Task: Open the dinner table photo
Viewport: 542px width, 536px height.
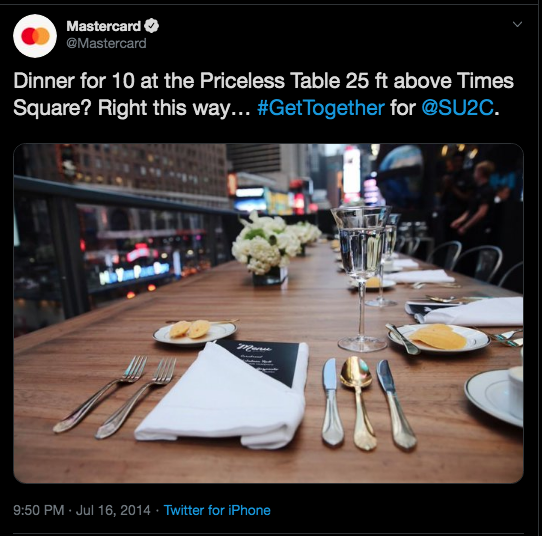Action: (x=268, y=313)
